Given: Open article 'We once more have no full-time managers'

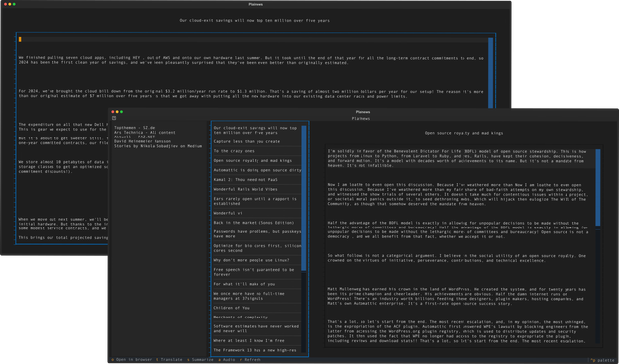Looking at the screenshot, I should [257, 296].
